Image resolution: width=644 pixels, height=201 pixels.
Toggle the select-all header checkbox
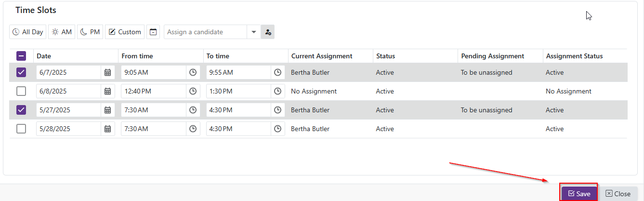pos(21,56)
